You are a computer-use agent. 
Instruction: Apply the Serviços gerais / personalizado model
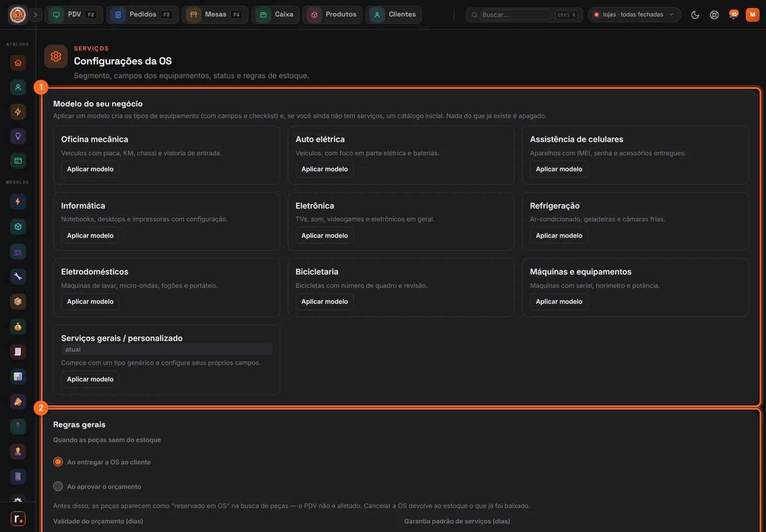click(90, 379)
